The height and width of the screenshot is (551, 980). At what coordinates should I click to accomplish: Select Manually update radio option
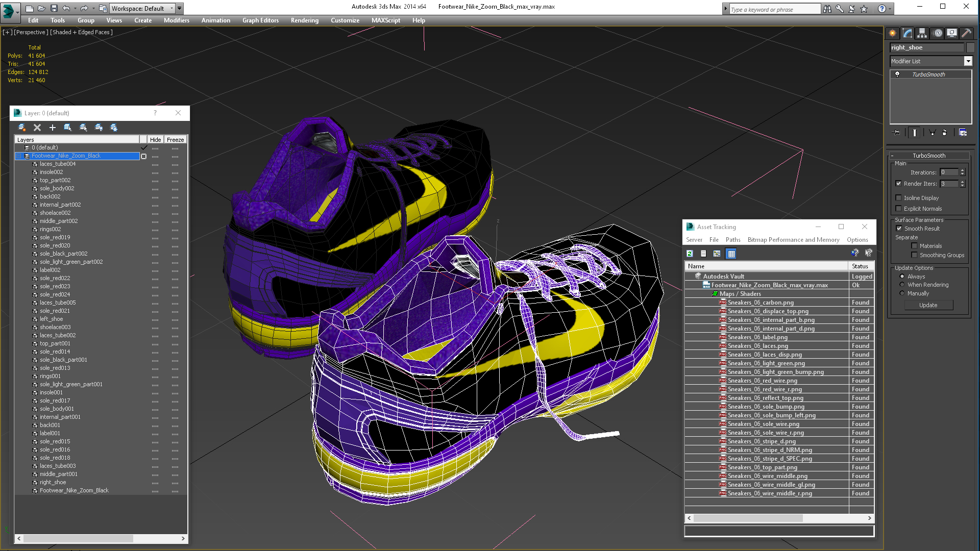pos(902,293)
